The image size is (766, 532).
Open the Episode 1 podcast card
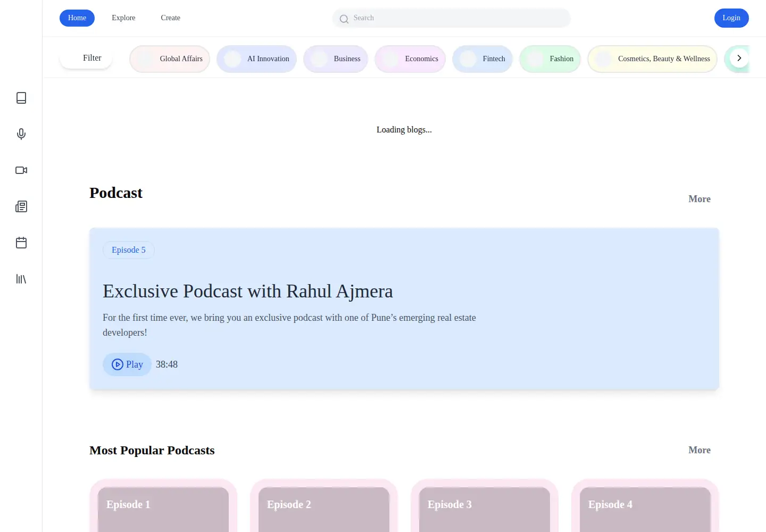click(163, 505)
